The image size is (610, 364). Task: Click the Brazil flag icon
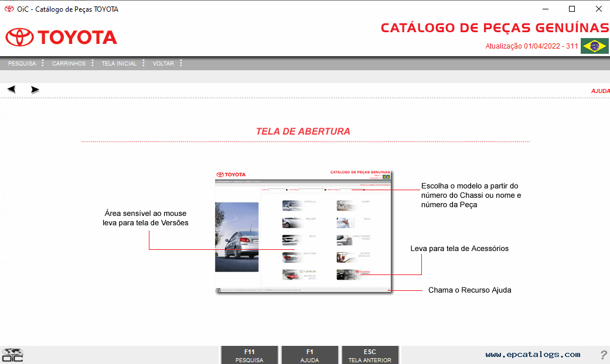[594, 46]
